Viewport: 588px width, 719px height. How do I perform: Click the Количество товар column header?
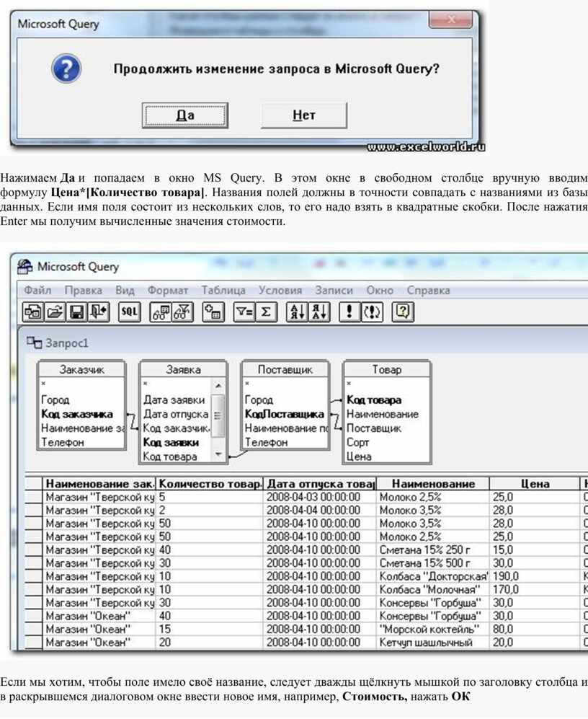click(x=210, y=484)
